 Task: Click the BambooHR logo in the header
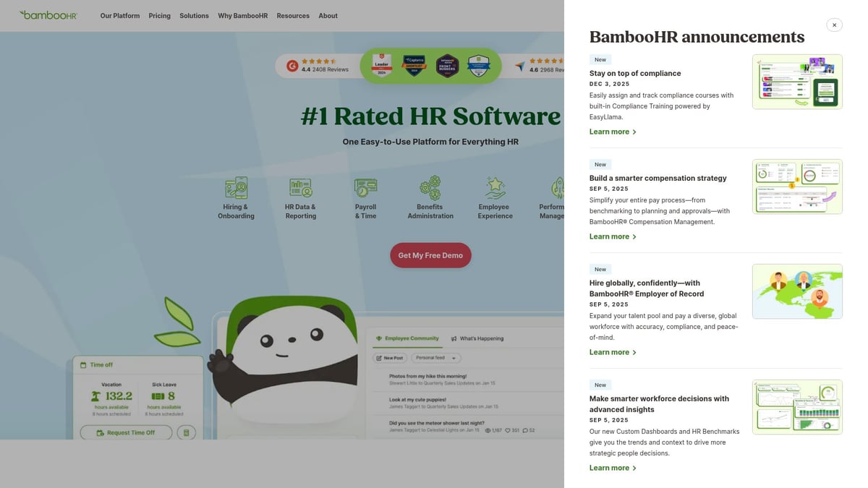click(x=48, y=14)
